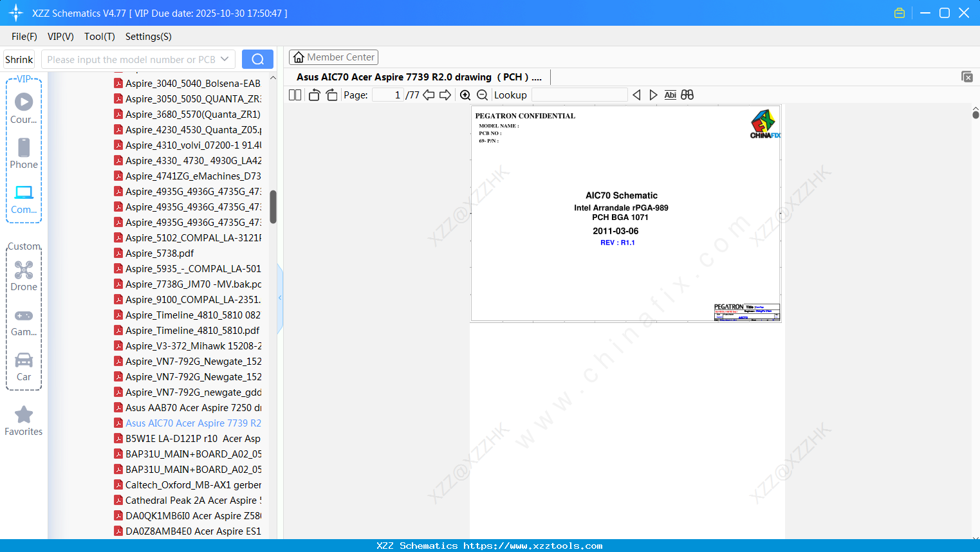Open the VIP(V) menu
This screenshot has width=980, height=552.
click(60, 37)
